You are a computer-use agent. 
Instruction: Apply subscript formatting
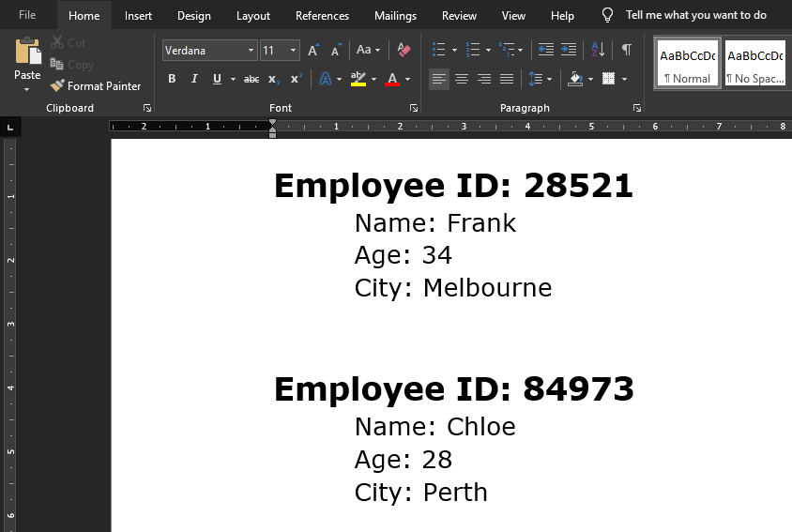(274, 79)
